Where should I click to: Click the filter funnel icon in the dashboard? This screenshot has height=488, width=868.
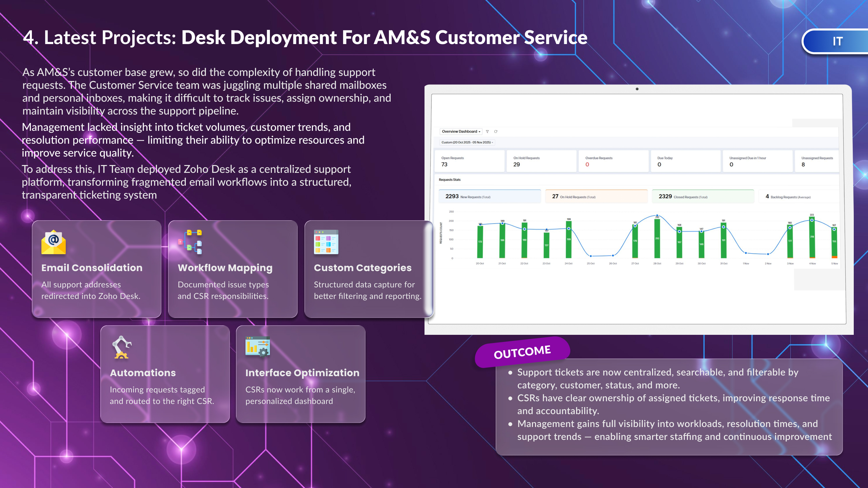(487, 131)
